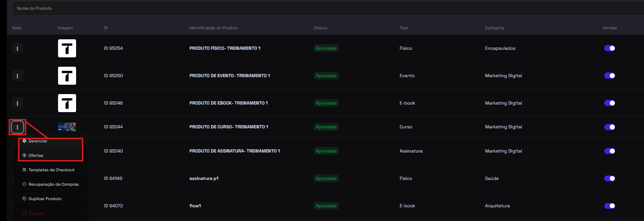Click Duplicar Produto in the menu

pyautogui.click(x=45, y=199)
